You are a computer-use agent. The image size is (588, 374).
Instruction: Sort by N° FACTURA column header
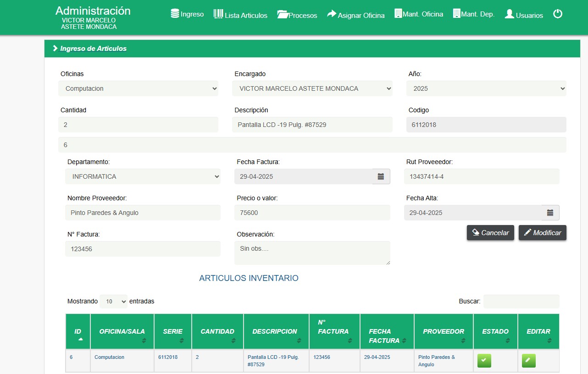[335, 331]
